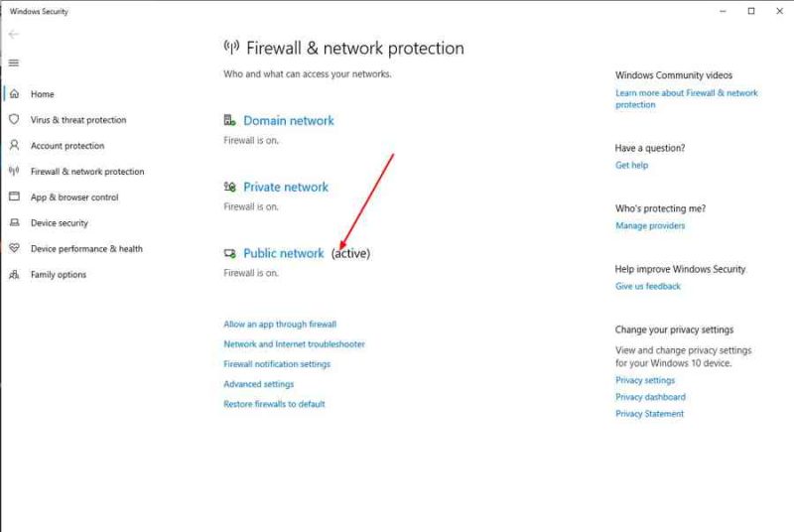The image size is (794, 532).
Task: Open the active Public network settings
Action: [284, 253]
